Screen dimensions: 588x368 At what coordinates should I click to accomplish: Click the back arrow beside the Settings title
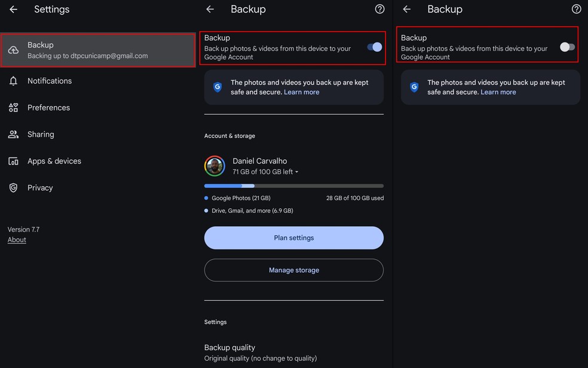(13, 10)
